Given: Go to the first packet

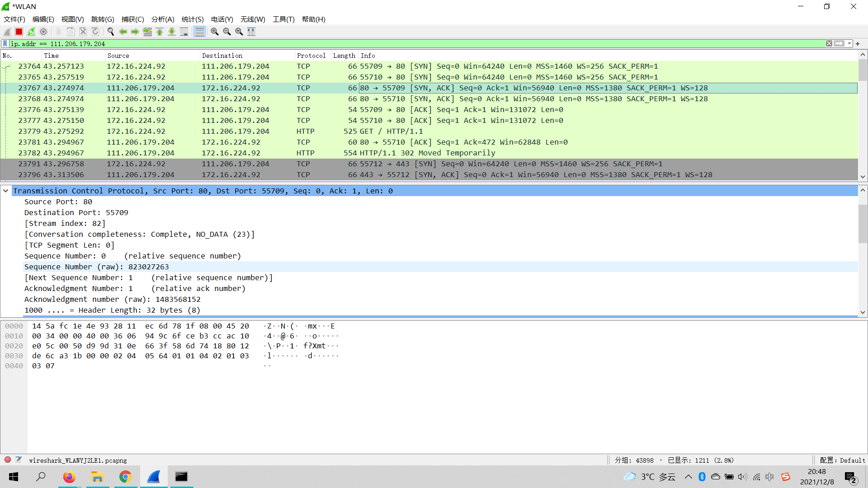Looking at the screenshot, I should click(160, 32).
